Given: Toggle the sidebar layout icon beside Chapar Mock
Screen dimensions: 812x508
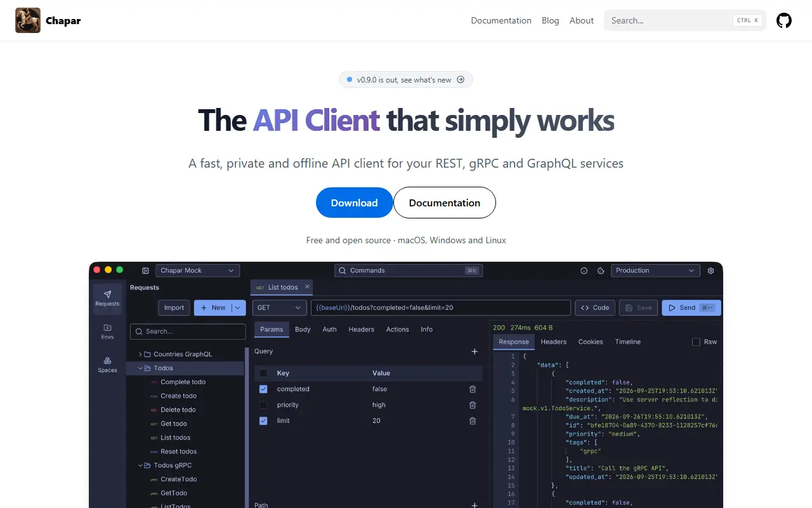Looking at the screenshot, I should pos(145,271).
